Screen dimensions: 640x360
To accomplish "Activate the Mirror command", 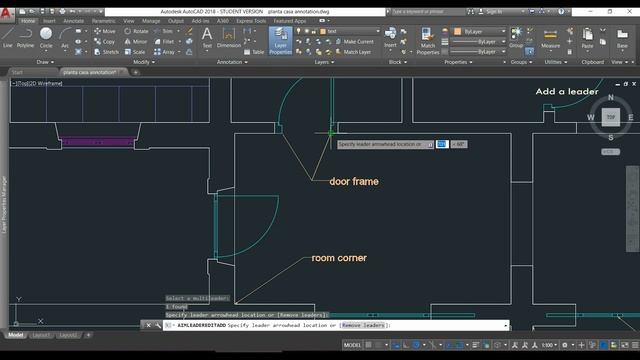I will pyautogui.click(x=136, y=42).
